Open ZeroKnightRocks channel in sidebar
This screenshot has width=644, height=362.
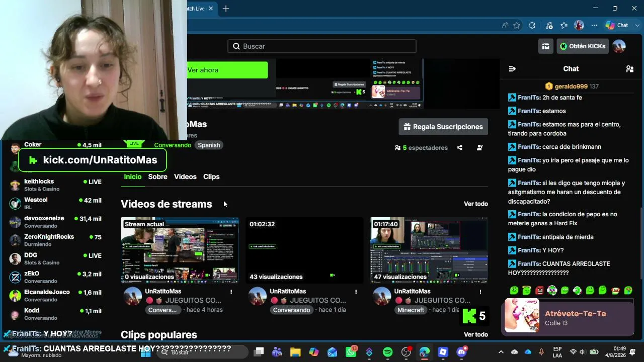click(56, 240)
